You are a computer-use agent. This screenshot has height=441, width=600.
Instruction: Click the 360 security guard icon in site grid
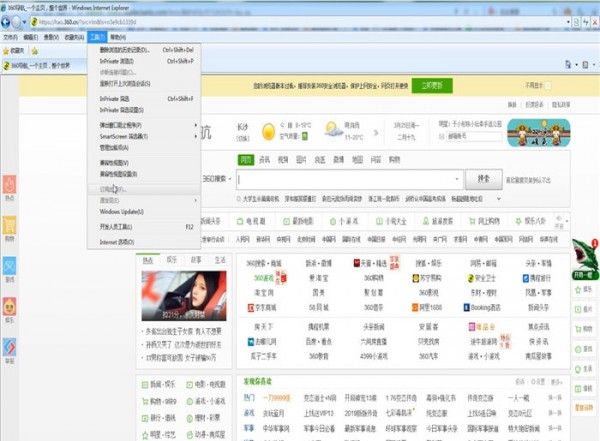click(471, 278)
